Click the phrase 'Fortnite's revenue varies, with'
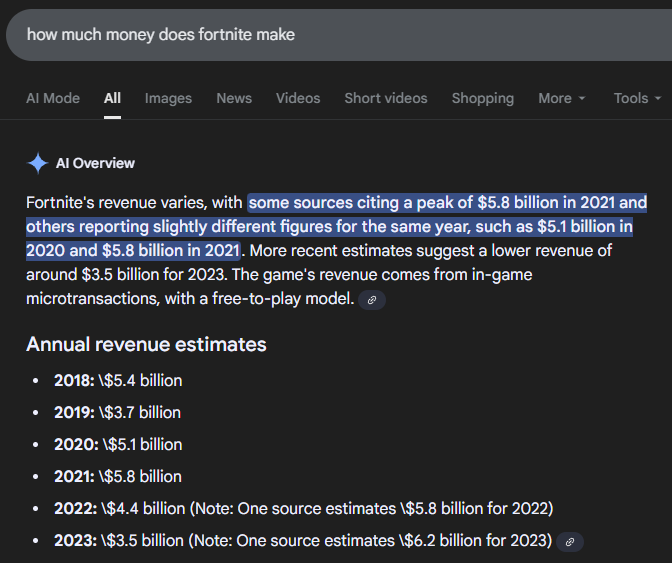Viewport: 672px width, 563px height. tap(134, 203)
